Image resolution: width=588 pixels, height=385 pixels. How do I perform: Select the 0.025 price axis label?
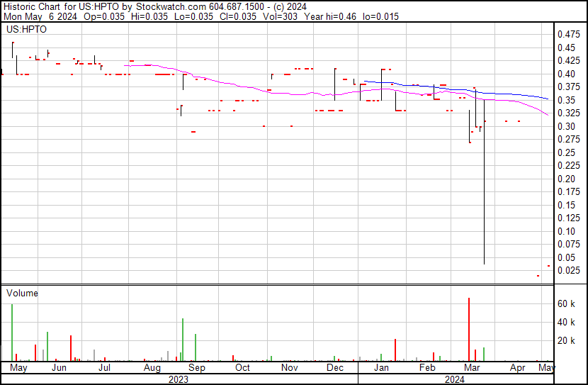point(568,271)
